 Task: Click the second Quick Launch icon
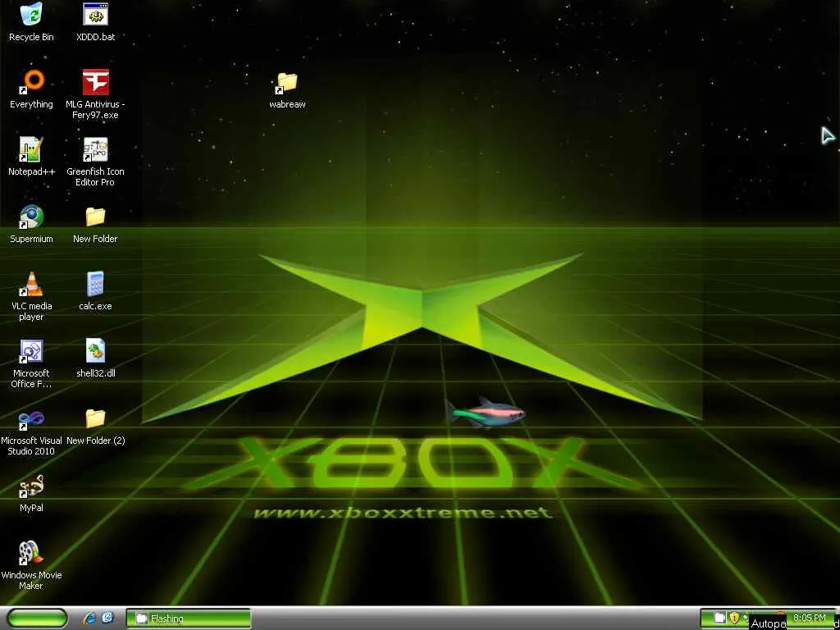click(x=107, y=619)
